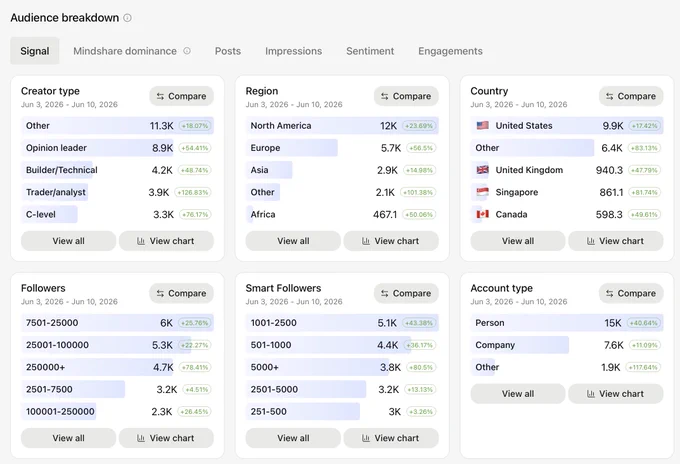Click the Europe region row

coord(342,147)
